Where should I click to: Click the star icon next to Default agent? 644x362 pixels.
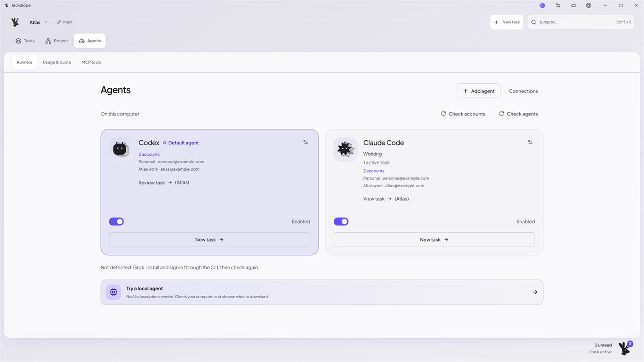[164, 143]
